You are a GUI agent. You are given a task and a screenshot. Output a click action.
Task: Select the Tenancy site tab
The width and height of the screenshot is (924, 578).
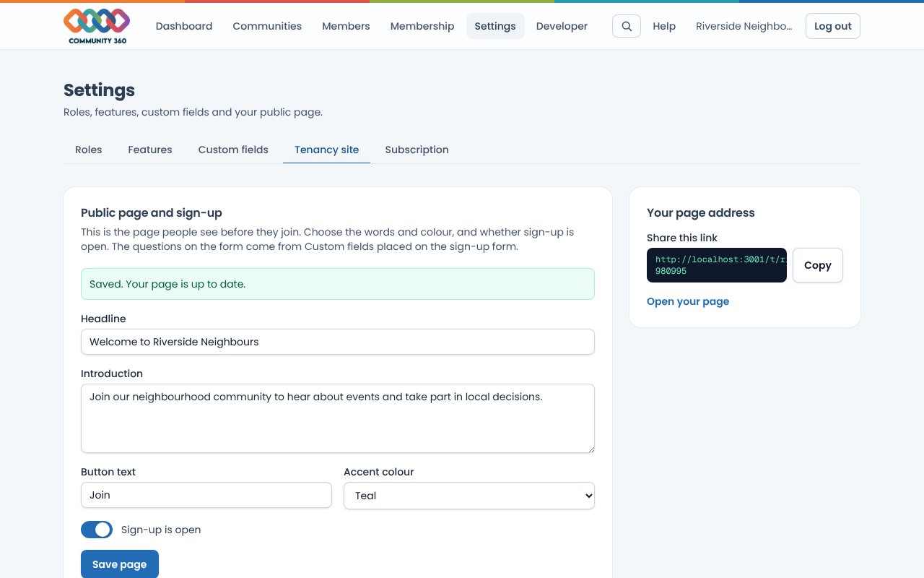(326, 150)
